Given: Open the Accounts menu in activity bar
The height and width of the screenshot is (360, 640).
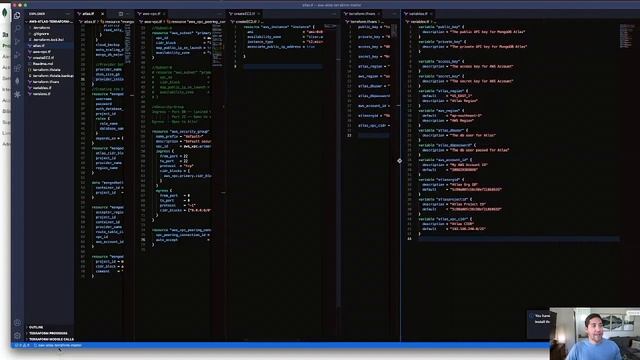Looking at the screenshot, I should coord(17,323).
